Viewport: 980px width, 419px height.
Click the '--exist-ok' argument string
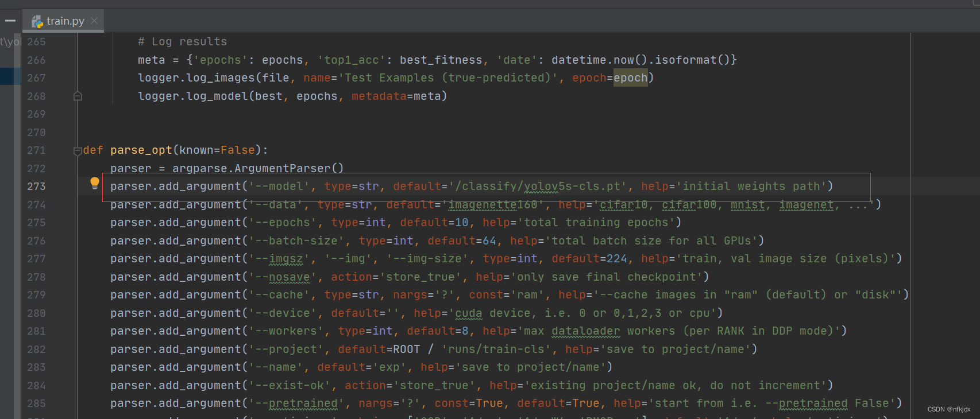(x=290, y=386)
